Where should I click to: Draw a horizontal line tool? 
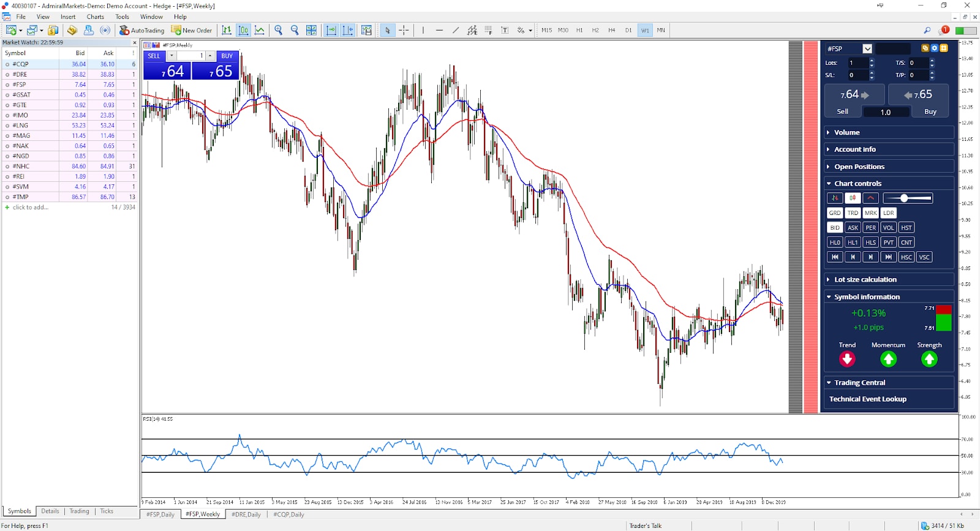point(439,30)
